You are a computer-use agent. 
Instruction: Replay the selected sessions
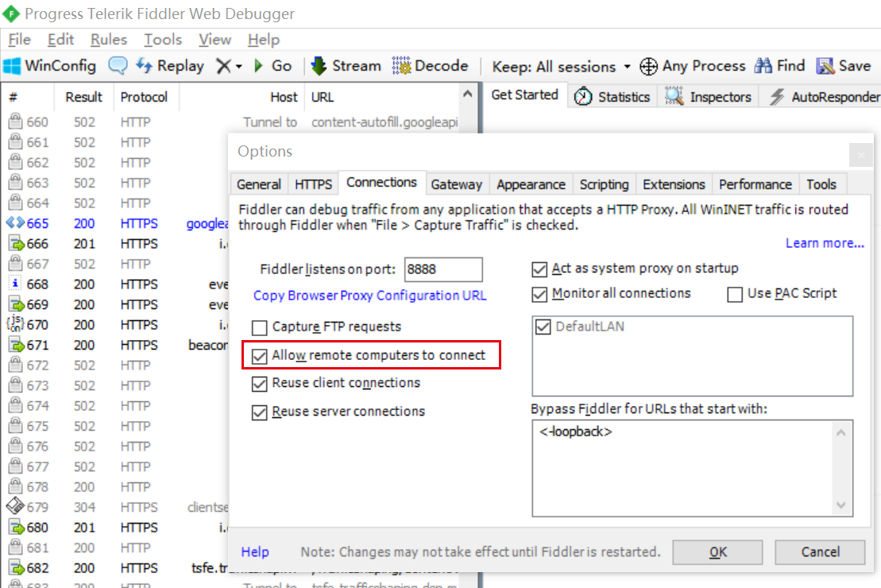click(170, 66)
